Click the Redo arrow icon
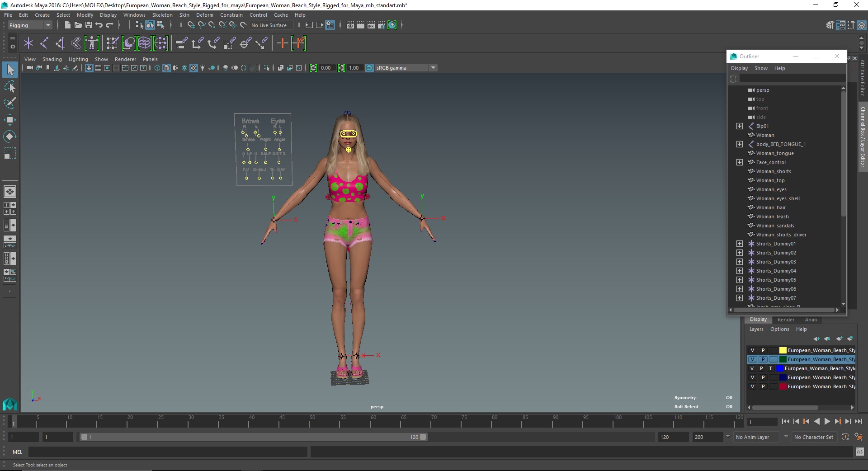Viewport: 868px width, 471px height. pyautogui.click(x=109, y=25)
